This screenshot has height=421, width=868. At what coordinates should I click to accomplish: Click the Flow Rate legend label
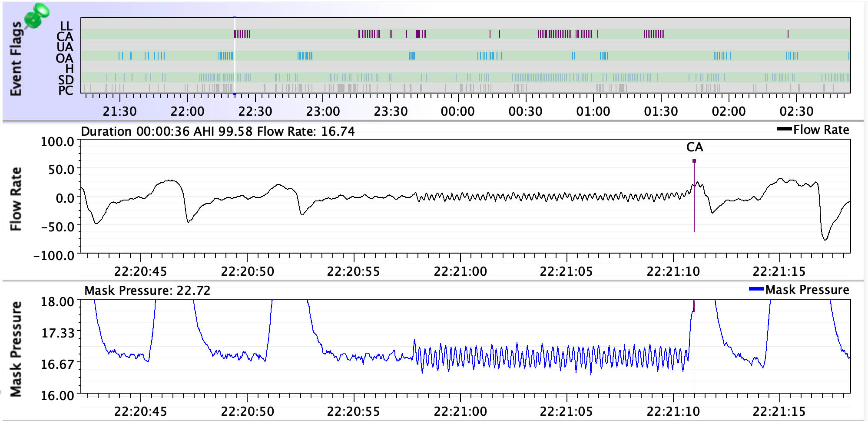click(x=821, y=130)
